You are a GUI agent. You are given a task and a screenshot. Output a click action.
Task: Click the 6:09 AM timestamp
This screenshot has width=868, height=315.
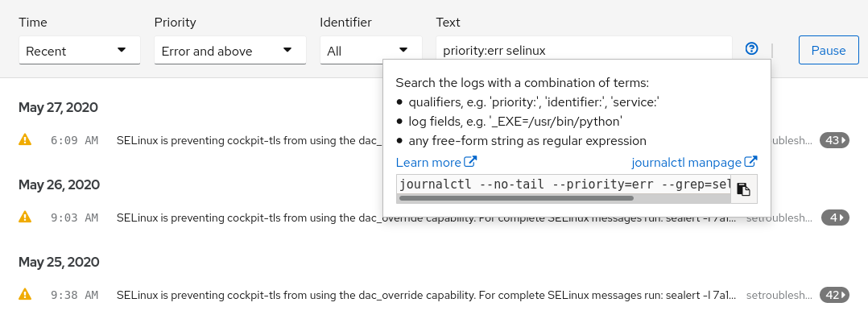click(x=74, y=140)
